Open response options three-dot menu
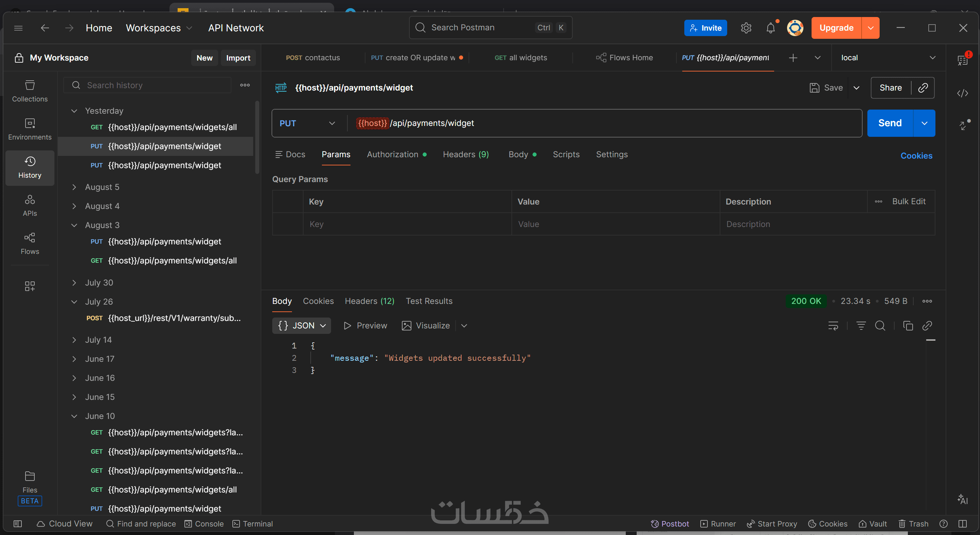 (927, 301)
